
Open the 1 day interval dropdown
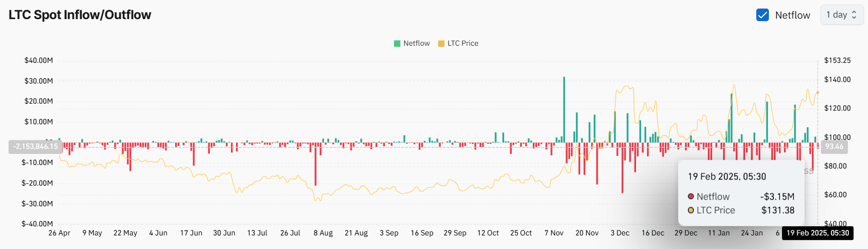point(841,15)
